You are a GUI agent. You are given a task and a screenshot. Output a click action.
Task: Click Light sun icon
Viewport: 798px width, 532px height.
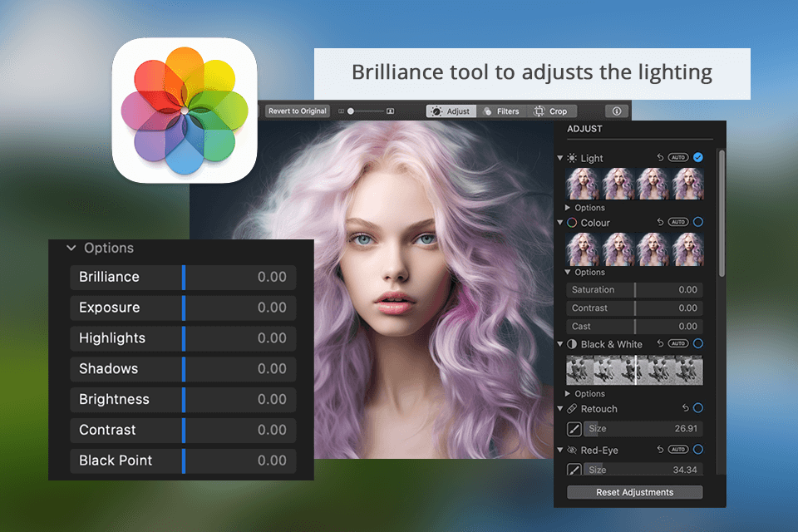(572, 158)
